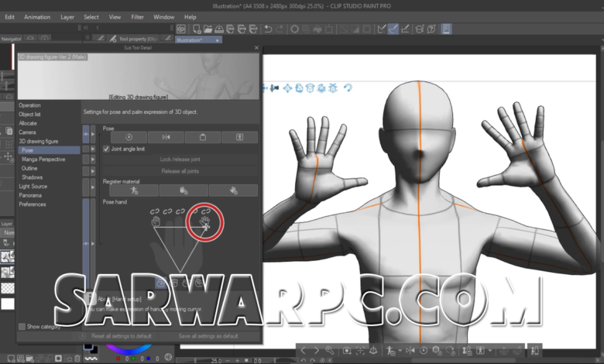
Task: Click the body-shape figure button under Pose
Action: [239, 137]
